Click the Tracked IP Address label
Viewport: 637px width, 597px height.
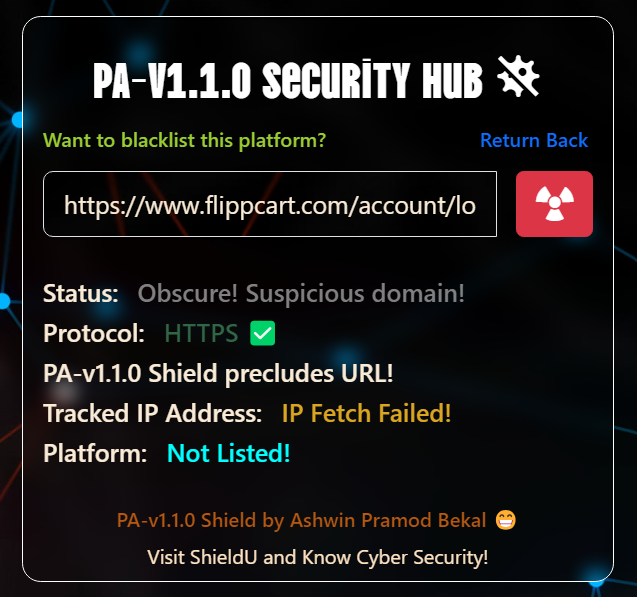coord(152,413)
